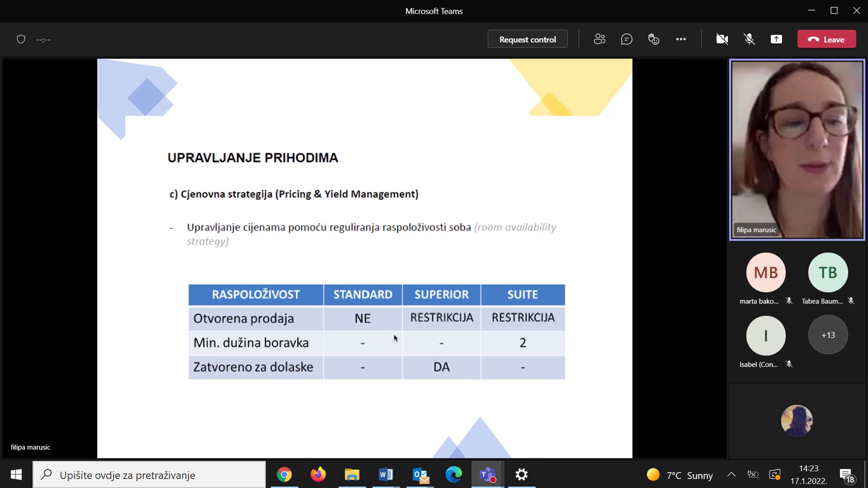Launch Firefox from the taskbar
Viewport: 868px width, 488px height.
318,475
